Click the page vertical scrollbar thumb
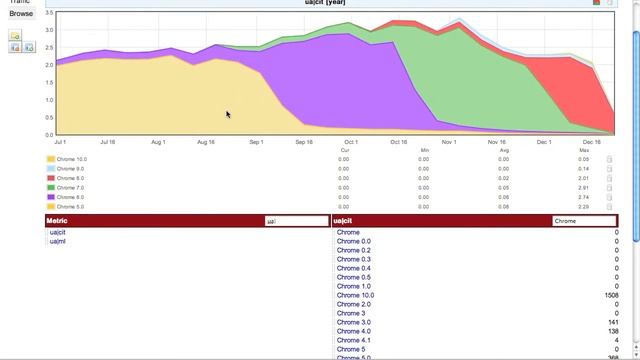This screenshot has height=360, width=640. point(636,137)
